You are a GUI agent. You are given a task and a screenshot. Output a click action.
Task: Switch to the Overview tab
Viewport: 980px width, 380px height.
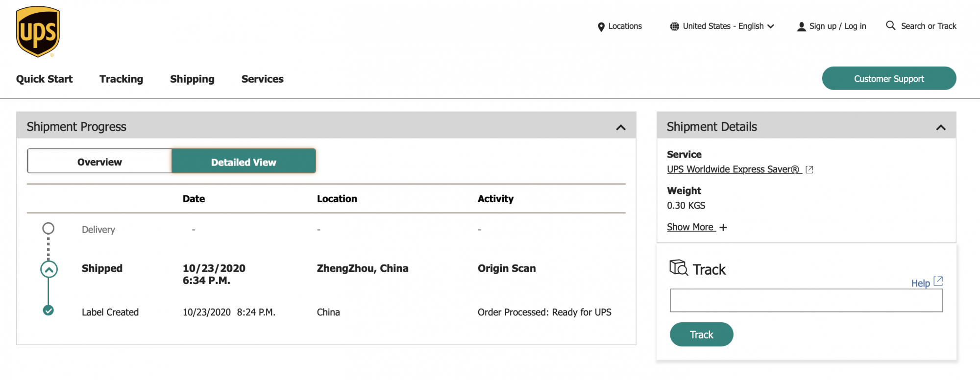tap(99, 162)
